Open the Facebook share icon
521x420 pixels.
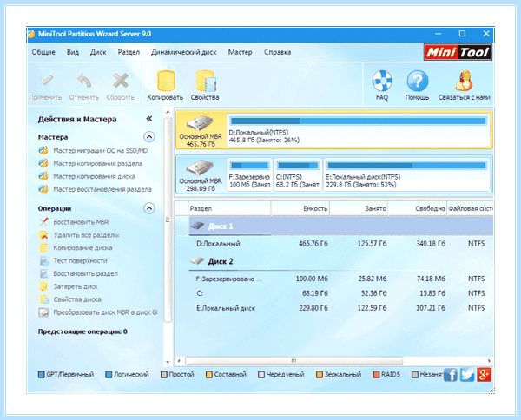pyautogui.click(x=450, y=375)
